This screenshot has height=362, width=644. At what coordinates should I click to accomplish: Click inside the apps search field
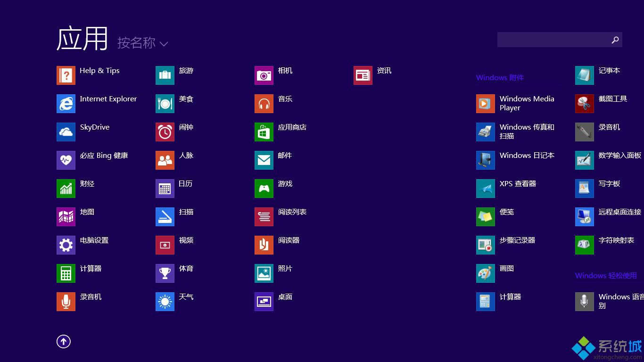(553, 40)
